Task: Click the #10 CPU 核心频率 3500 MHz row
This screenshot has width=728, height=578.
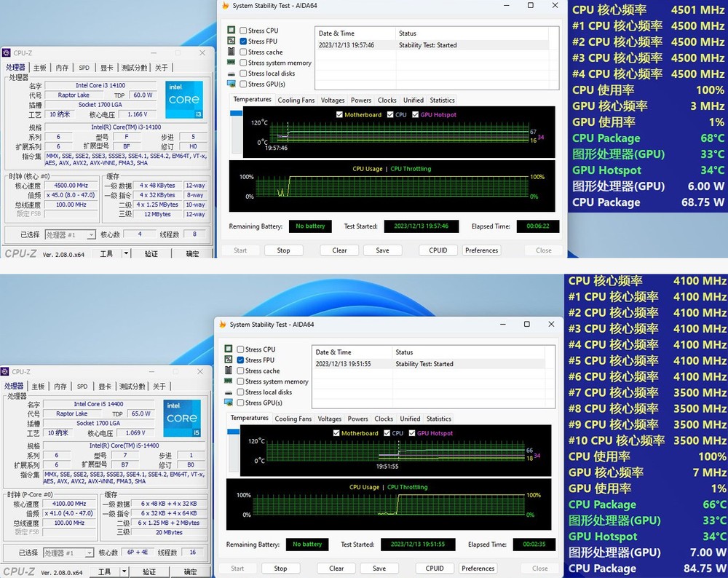Action: click(647, 440)
